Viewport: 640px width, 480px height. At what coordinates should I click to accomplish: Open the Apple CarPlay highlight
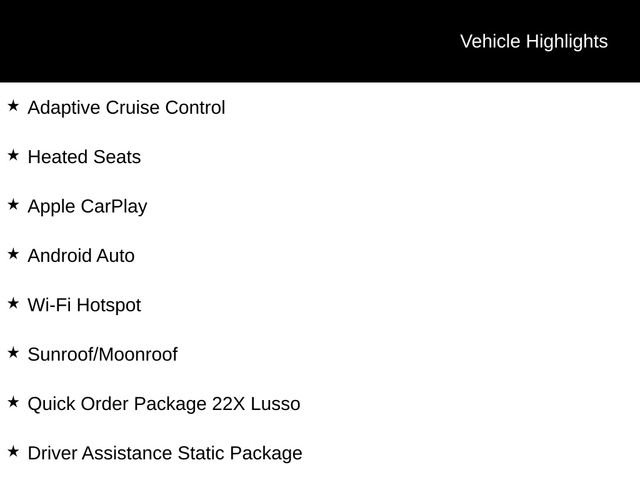(87, 207)
